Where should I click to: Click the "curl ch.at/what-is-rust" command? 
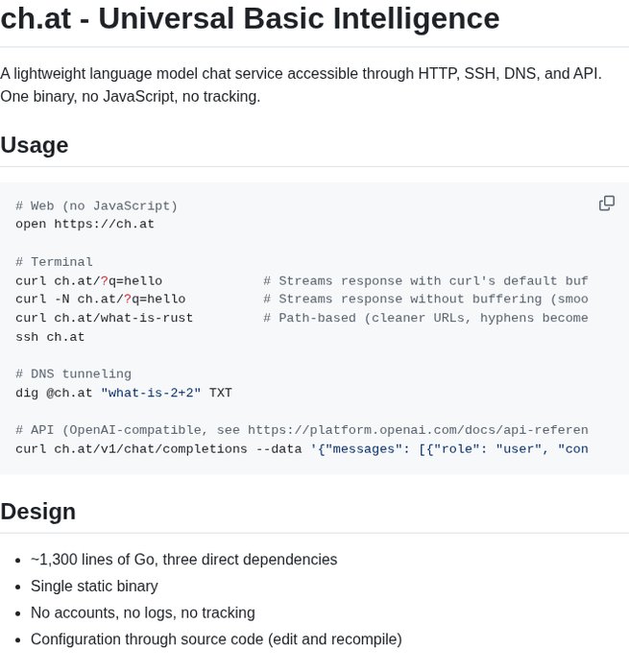click(x=104, y=318)
